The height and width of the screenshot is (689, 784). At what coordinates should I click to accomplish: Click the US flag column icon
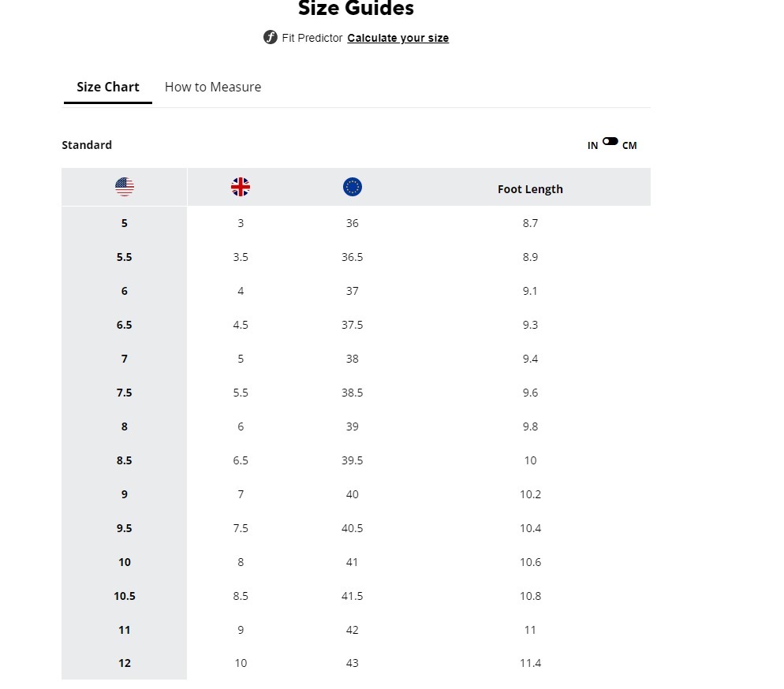(x=125, y=187)
